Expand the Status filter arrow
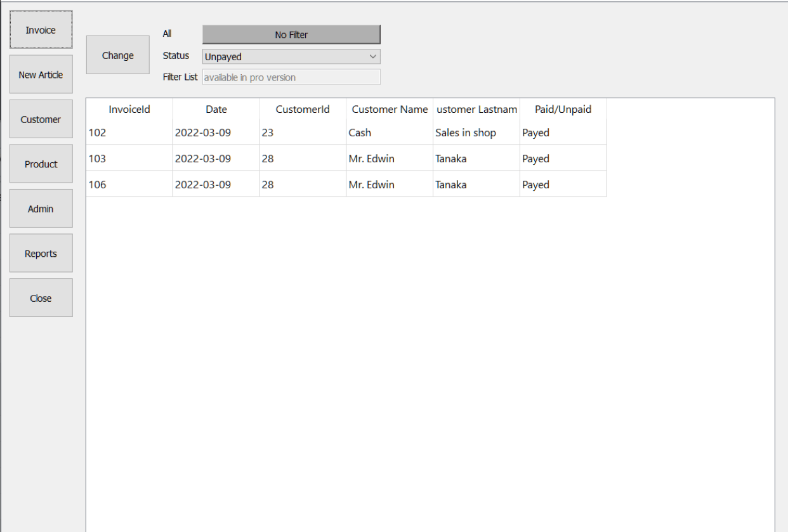The image size is (788, 532). pos(374,56)
